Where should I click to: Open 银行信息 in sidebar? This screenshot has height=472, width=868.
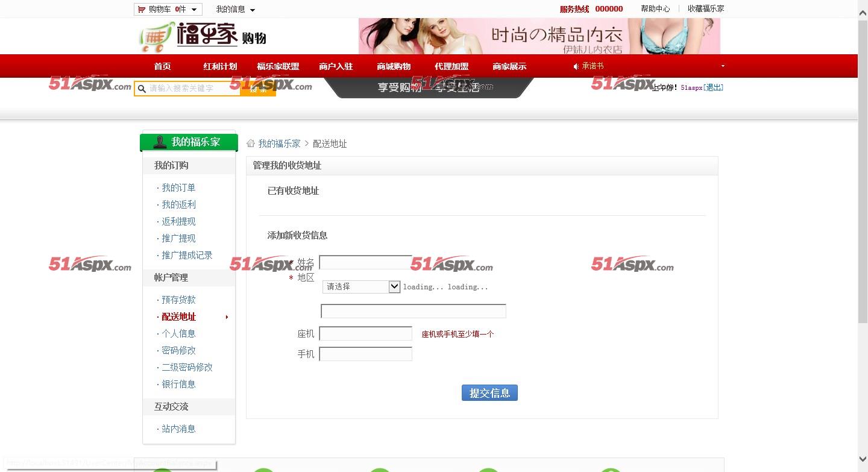[178, 384]
